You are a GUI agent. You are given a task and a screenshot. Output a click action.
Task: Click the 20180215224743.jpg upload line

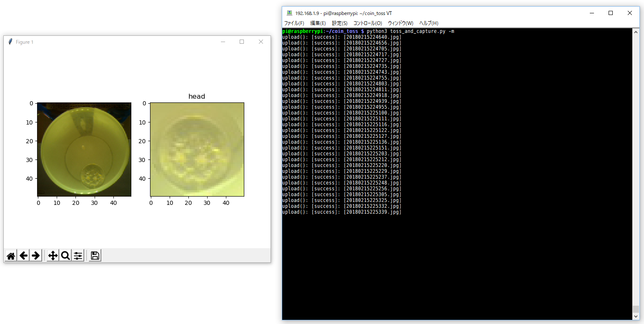click(342, 72)
